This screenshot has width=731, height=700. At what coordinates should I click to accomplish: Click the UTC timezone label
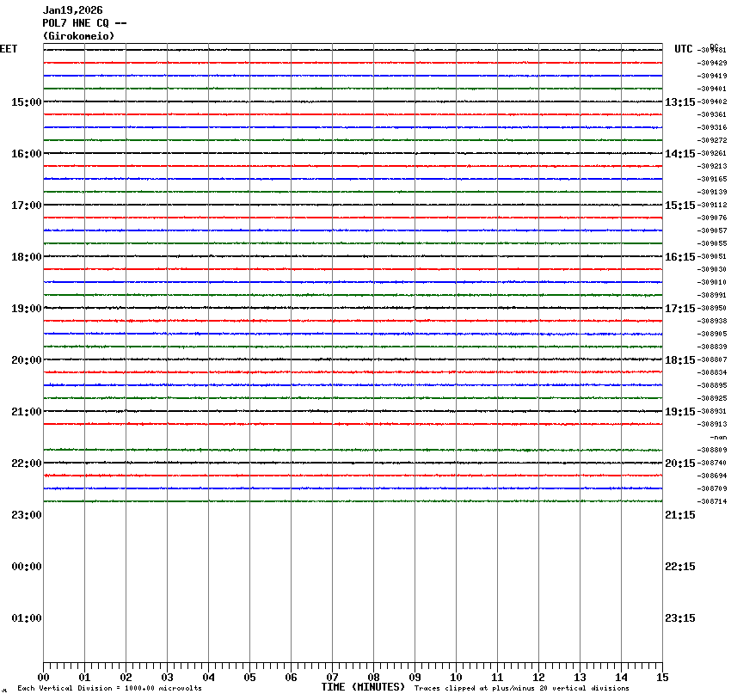pos(683,49)
